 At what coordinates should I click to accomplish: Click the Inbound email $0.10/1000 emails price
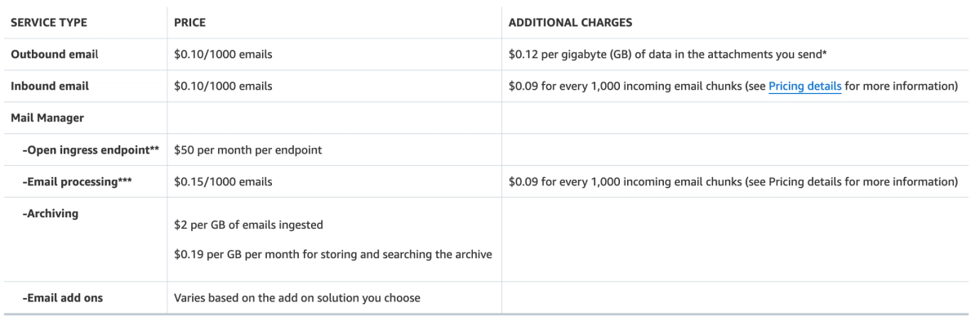(223, 86)
